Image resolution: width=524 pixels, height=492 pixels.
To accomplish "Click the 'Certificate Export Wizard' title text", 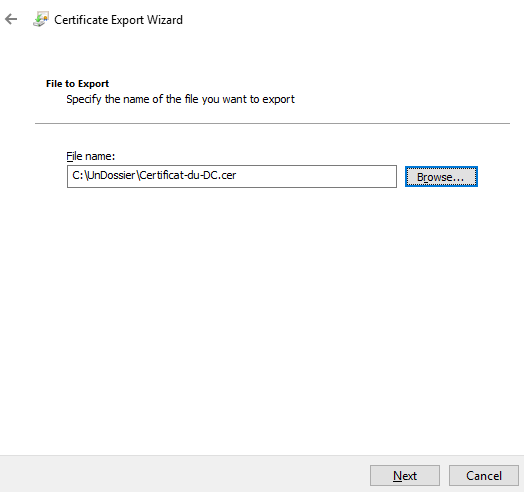I will (x=118, y=20).
